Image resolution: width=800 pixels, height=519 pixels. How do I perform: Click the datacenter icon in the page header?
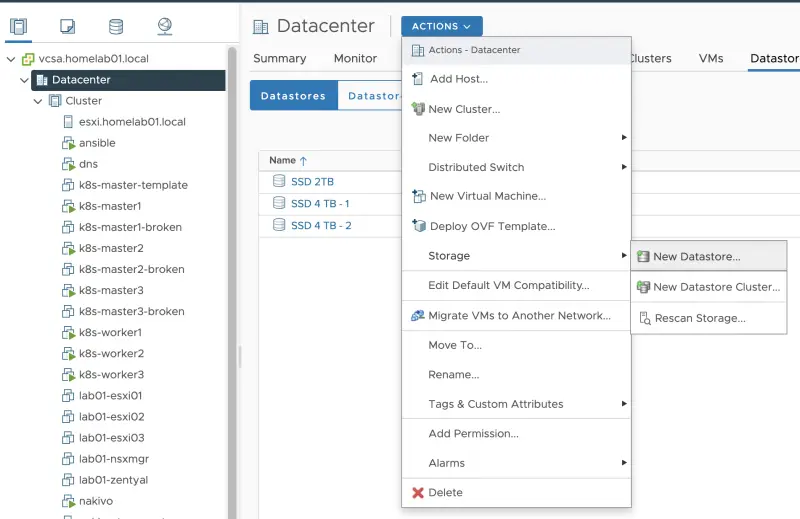click(x=261, y=27)
